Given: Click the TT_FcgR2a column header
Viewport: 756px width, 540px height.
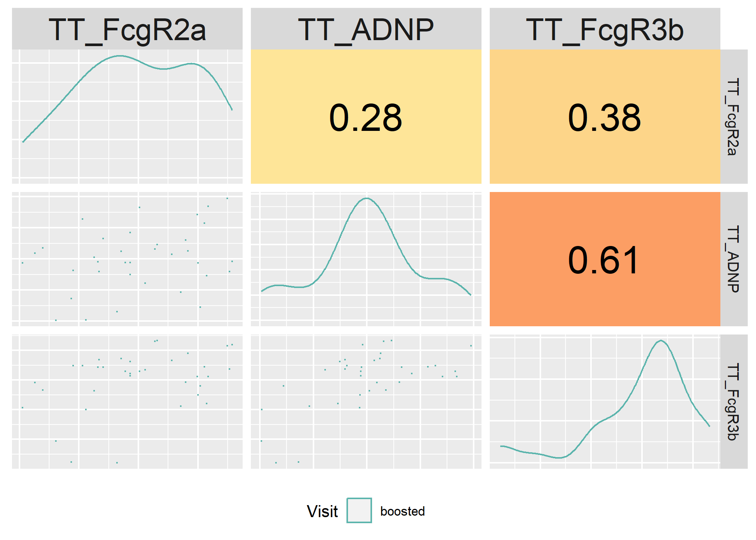Looking at the screenshot, I should [x=127, y=29].
